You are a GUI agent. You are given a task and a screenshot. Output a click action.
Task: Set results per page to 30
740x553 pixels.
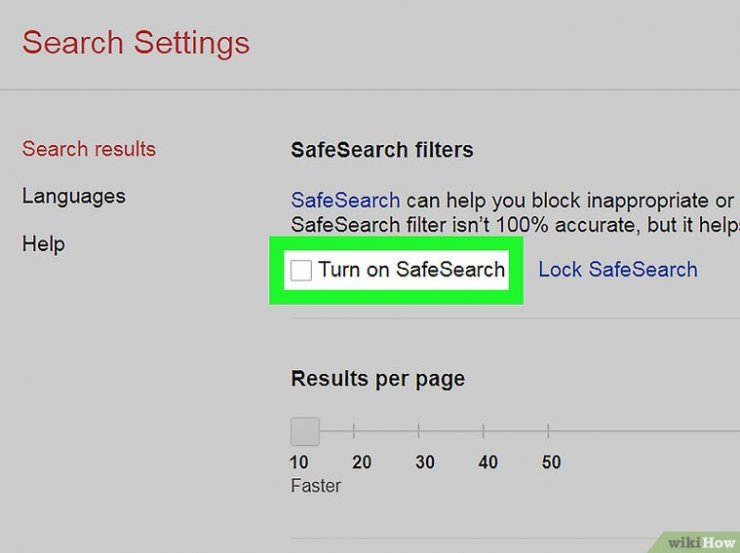pyautogui.click(x=419, y=430)
